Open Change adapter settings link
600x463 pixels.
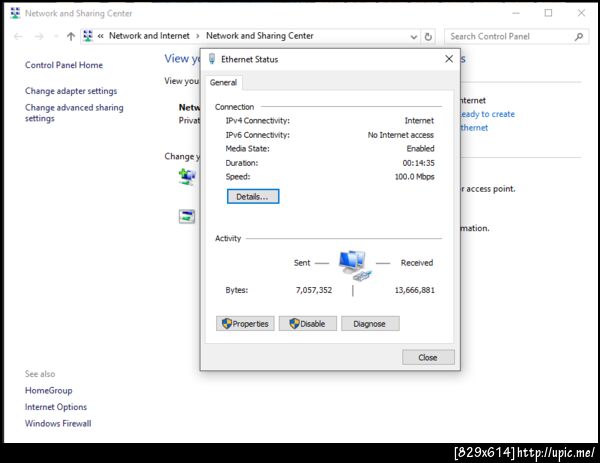click(71, 91)
